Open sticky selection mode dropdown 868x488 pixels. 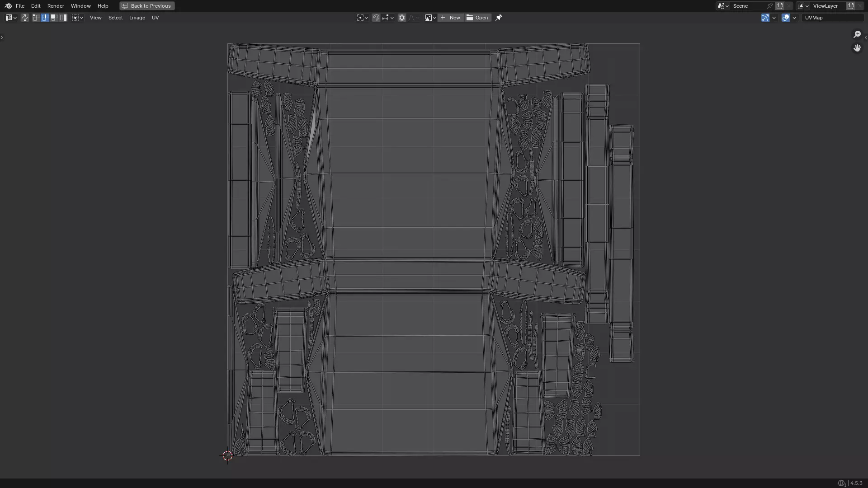click(x=78, y=18)
